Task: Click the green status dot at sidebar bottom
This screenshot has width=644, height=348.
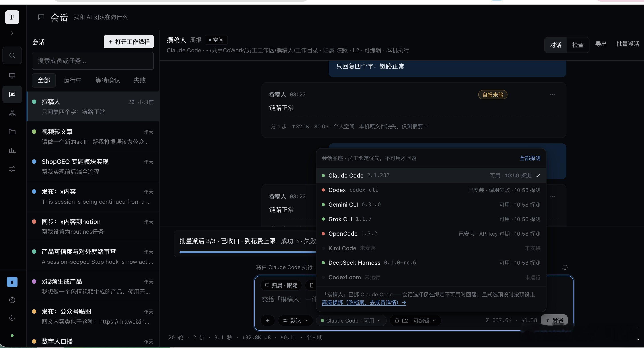Action: point(12,336)
